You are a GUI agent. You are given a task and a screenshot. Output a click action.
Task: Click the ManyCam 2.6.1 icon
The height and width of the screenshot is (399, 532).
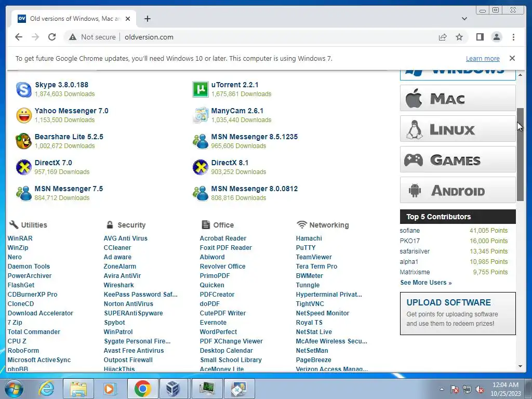tap(200, 116)
